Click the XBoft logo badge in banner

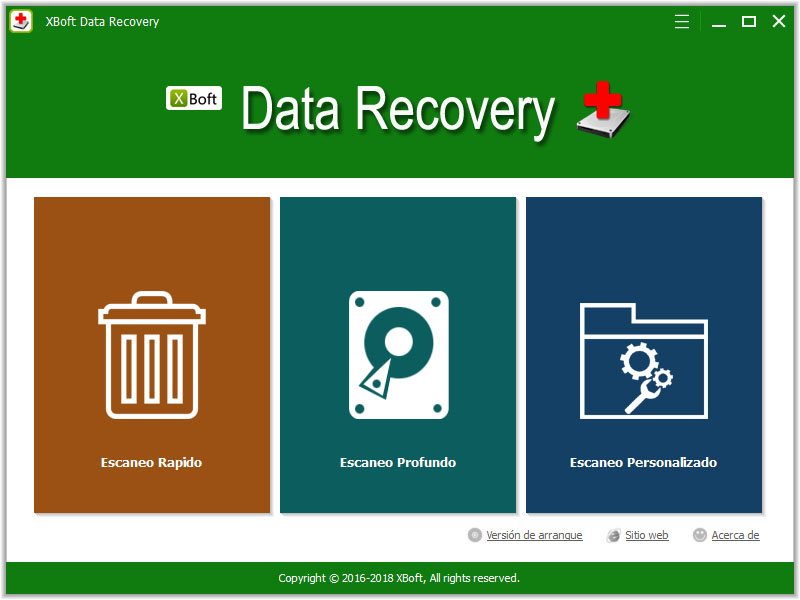[194, 98]
